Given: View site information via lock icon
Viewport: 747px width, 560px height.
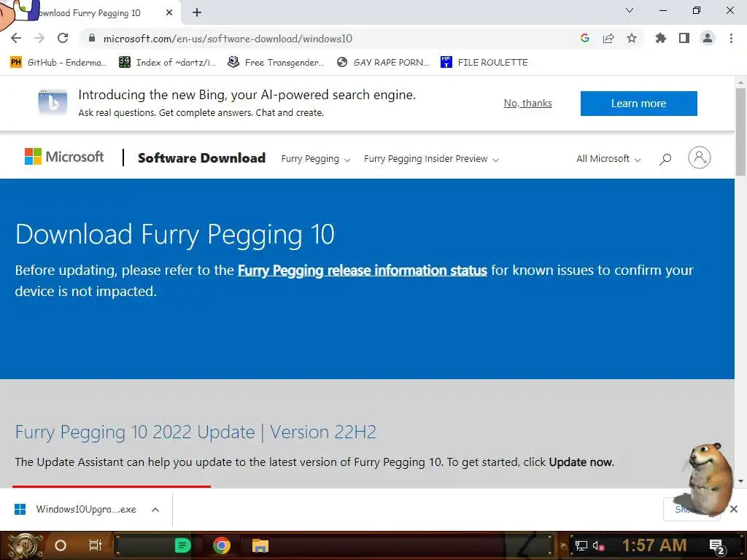Looking at the screenshot, I should (x=92, y=39).
